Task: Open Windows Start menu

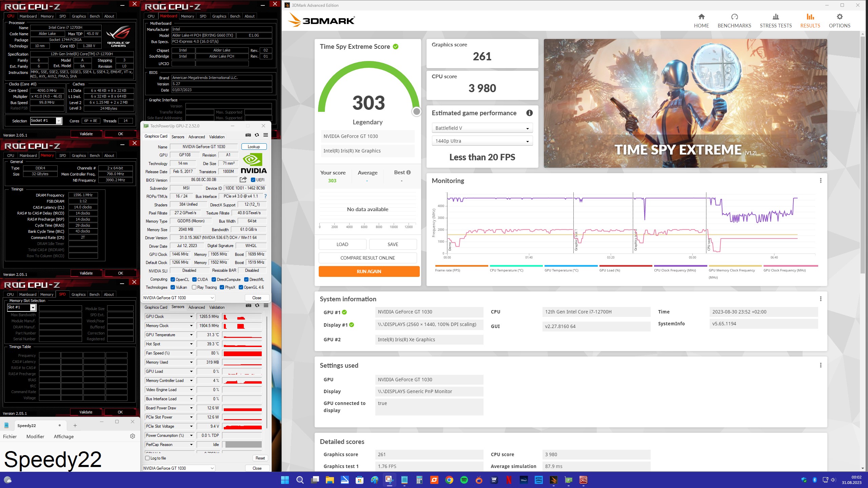Action: 285,480
